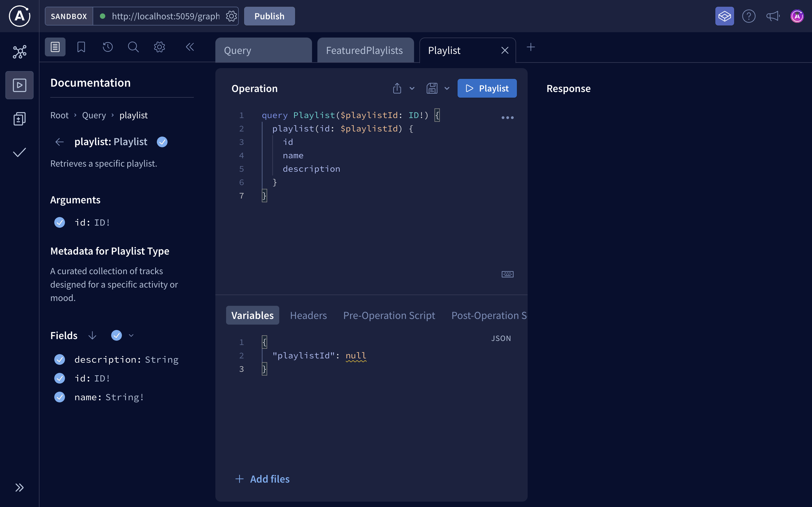
Task: Deselect the name field
Action: [60, 397]
